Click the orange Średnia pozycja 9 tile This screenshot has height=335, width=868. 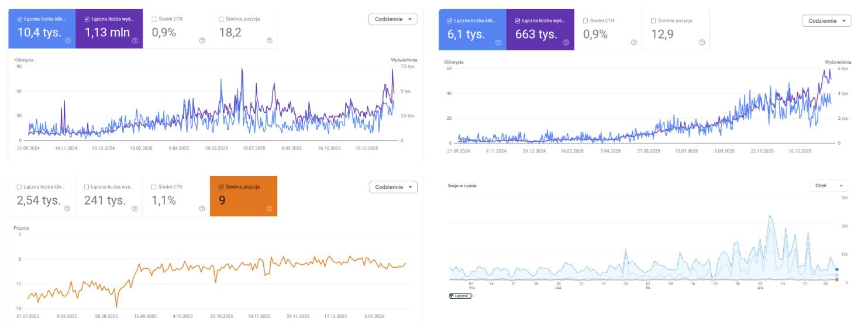[x=243, y=196]
